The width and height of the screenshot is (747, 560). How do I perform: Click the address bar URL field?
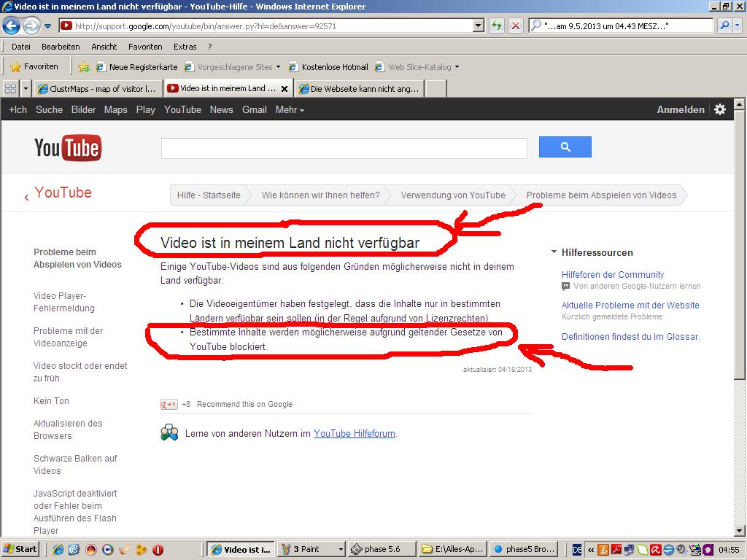266,26
